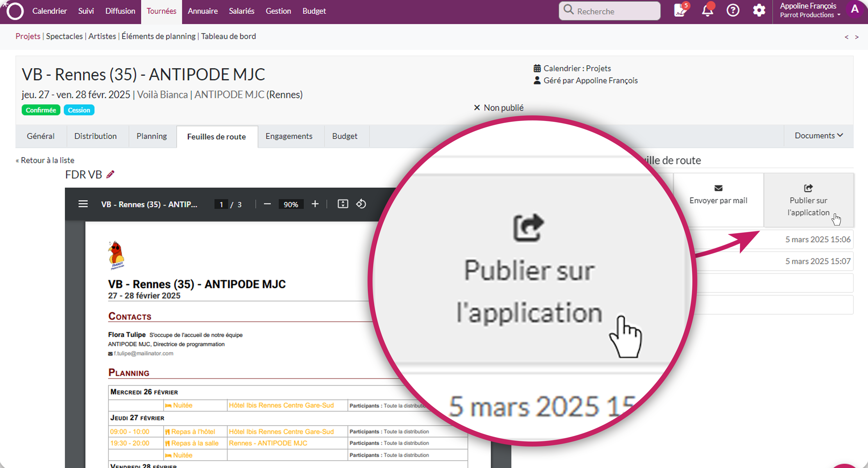
Task: Open the help question mark icon
Action: pos(733,11)
